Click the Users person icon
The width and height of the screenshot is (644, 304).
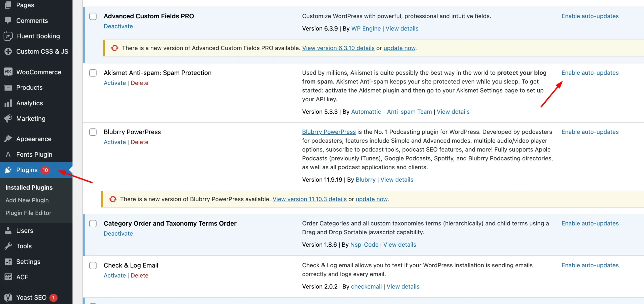(8, 231)
